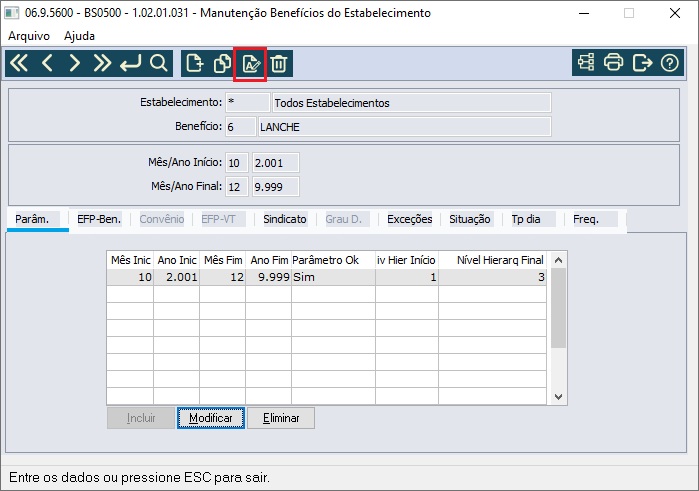The height and width of the screenshot is (491, 699).
Task: Delete the record with the trash icon
Action: pos(279,63)
